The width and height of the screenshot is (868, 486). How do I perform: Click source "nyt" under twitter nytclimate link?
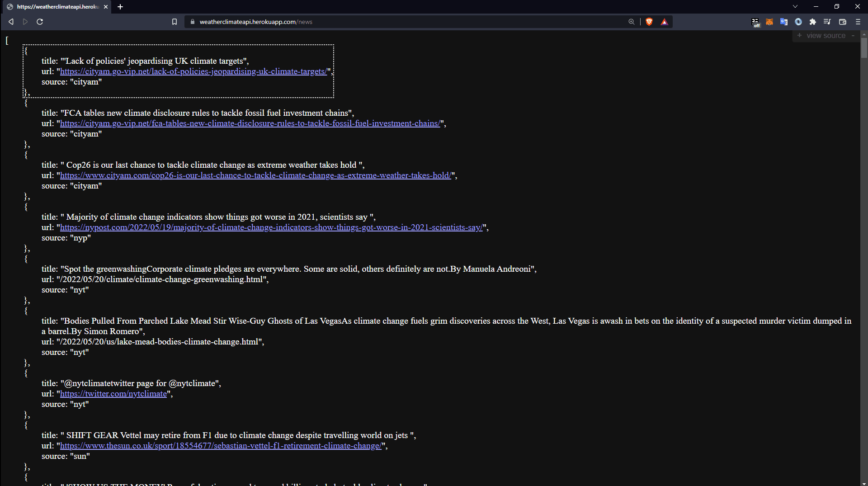click(80, 404)
